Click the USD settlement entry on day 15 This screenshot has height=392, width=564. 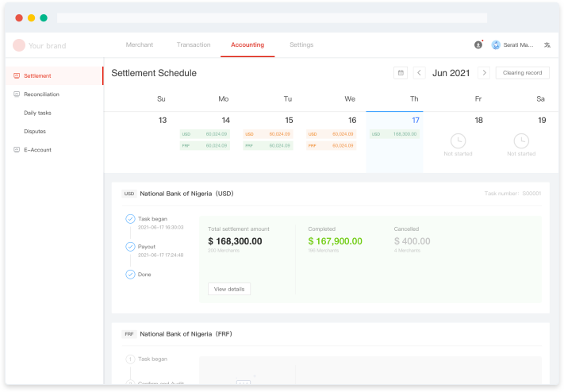click(268, 134)
